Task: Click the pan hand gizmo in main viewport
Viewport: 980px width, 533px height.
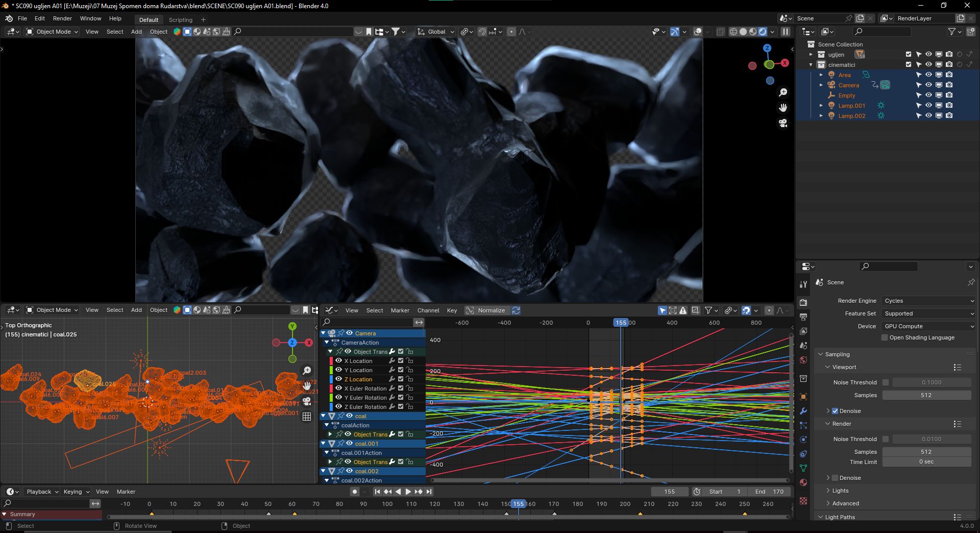Action: pos(783,108)
